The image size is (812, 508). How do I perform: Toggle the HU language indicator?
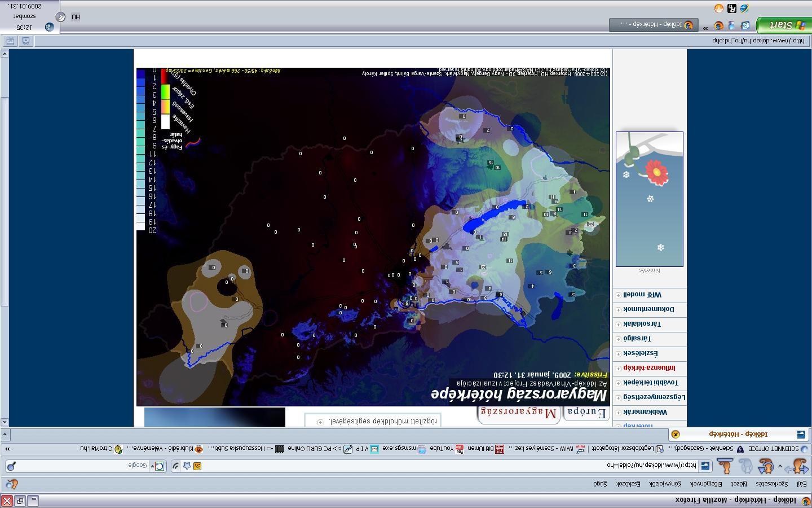tap(76, 17)
